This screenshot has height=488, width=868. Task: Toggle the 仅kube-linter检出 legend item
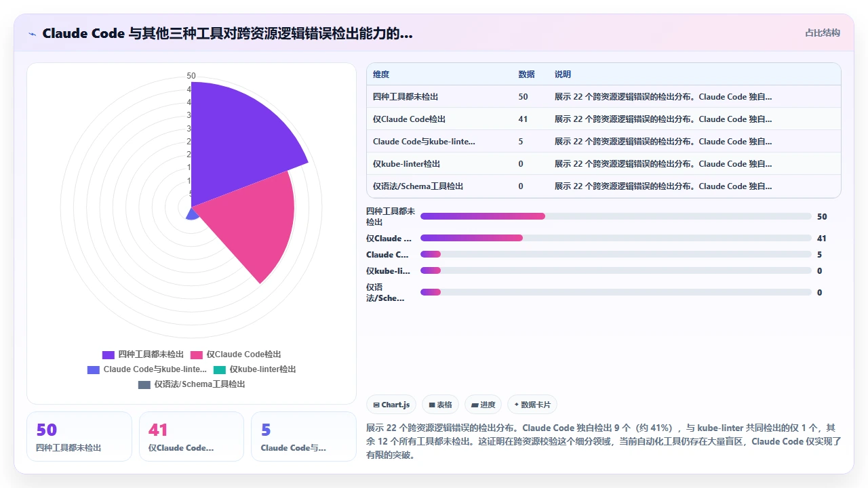pyautogui.click(x=254, y=369)
